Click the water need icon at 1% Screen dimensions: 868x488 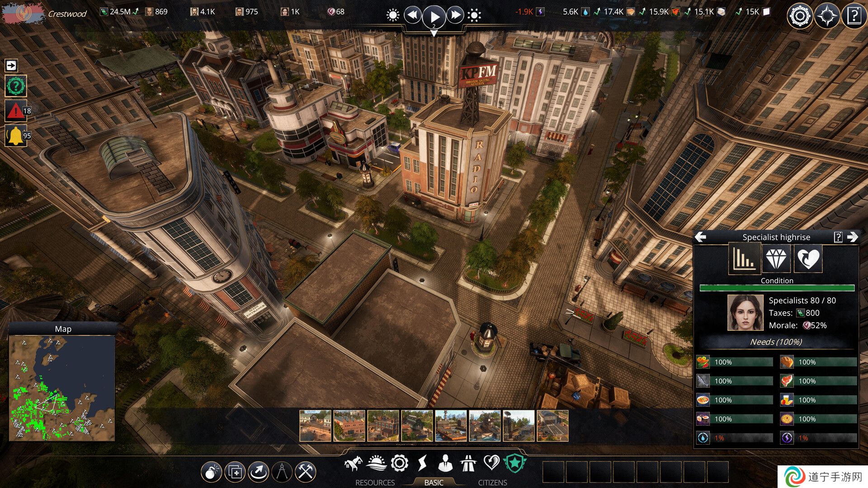703,438
